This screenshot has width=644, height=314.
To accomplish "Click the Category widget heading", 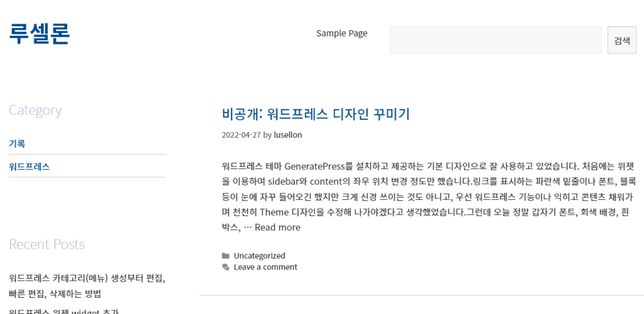I will point(35,111).
